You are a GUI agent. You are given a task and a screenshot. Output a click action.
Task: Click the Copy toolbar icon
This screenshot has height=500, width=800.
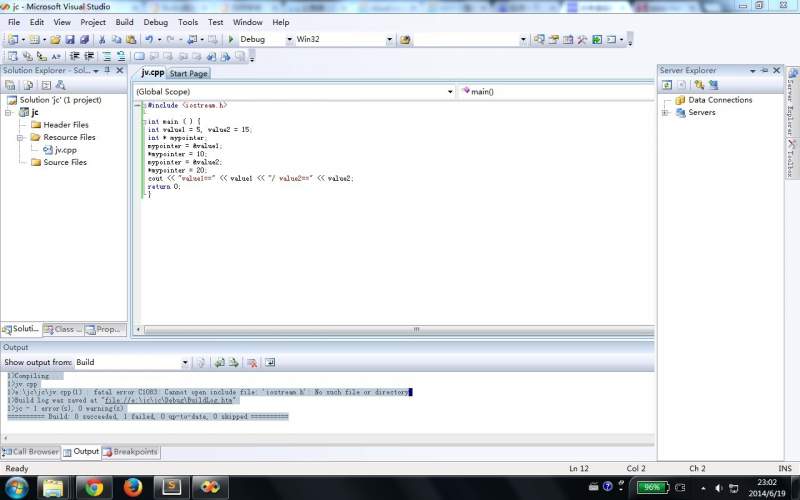(116, 39)
